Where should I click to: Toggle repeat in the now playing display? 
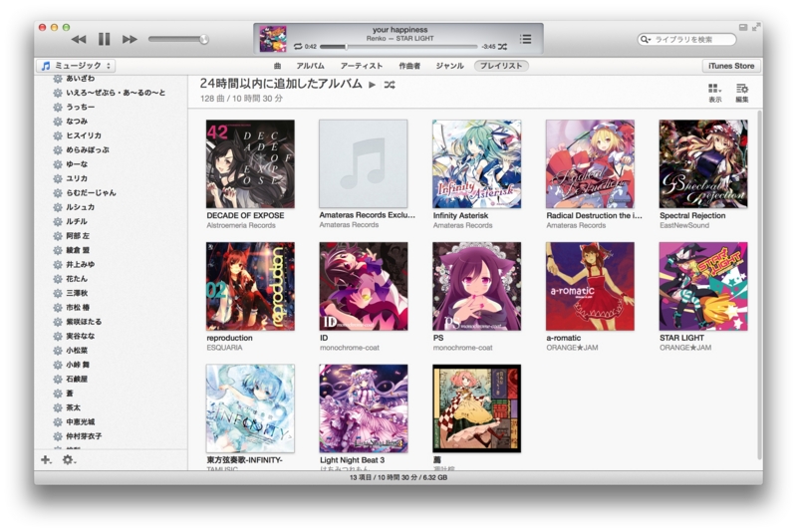point(298,46)
